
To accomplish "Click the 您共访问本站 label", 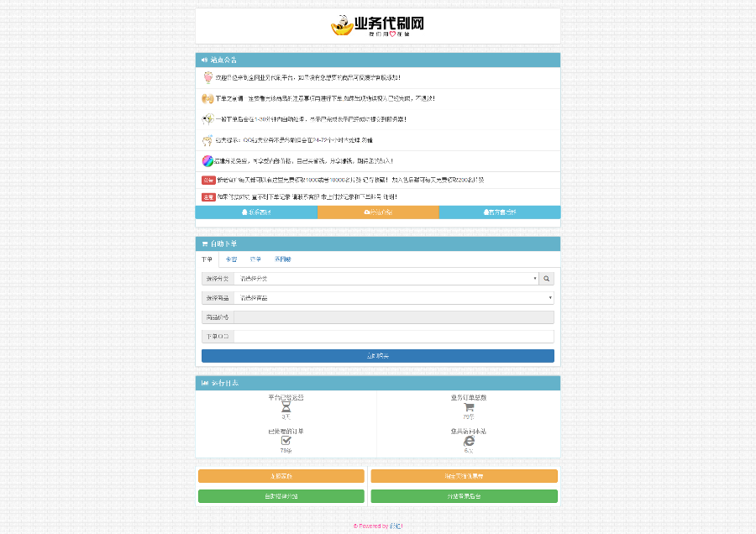I will [x=469, y=432].
